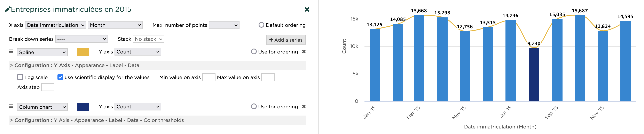Click the Min value on axis input field
The image size is (644, 134).
pyautogui.click(x=209, y=77)
